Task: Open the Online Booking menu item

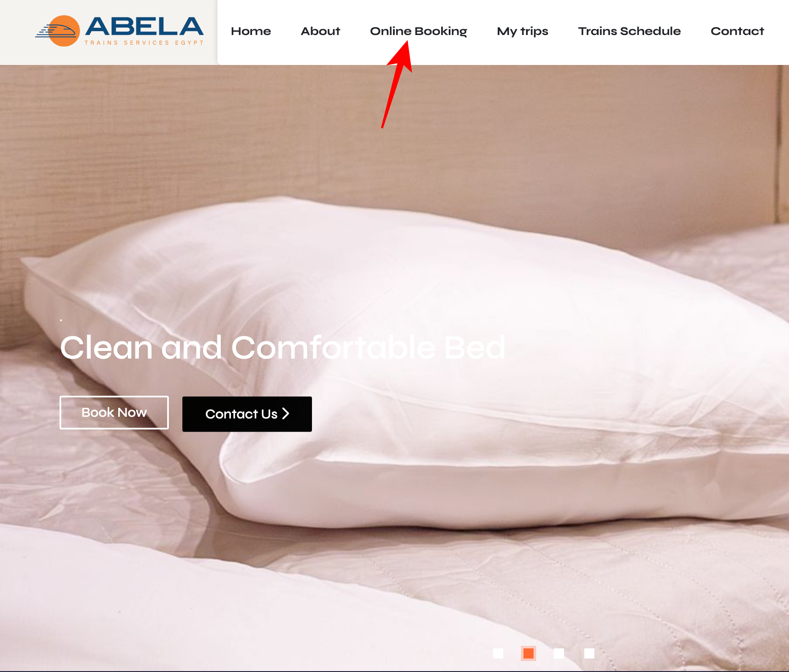Action: [418, 32]
